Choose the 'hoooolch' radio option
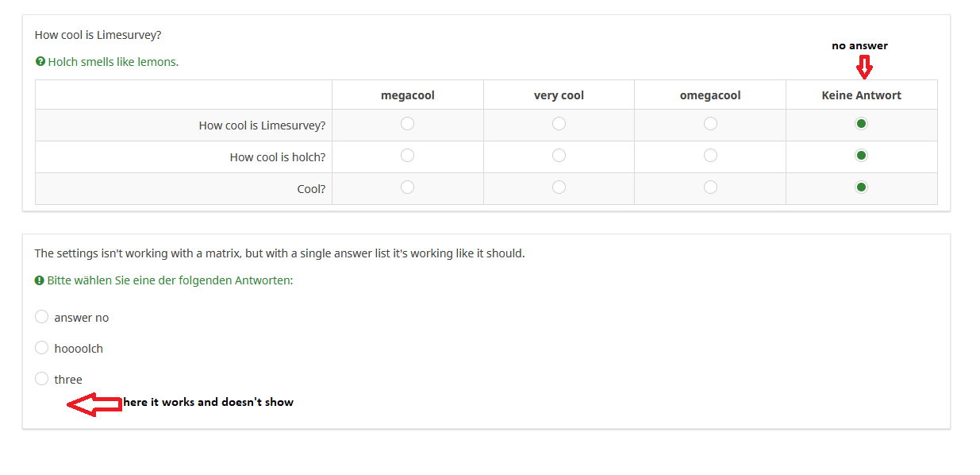 pos(42,348)
